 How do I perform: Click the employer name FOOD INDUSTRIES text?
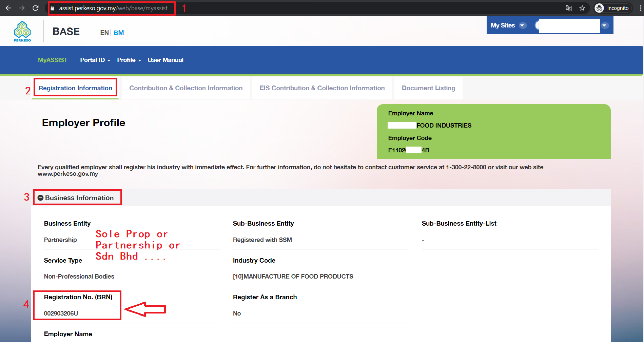tap(444, 126)
